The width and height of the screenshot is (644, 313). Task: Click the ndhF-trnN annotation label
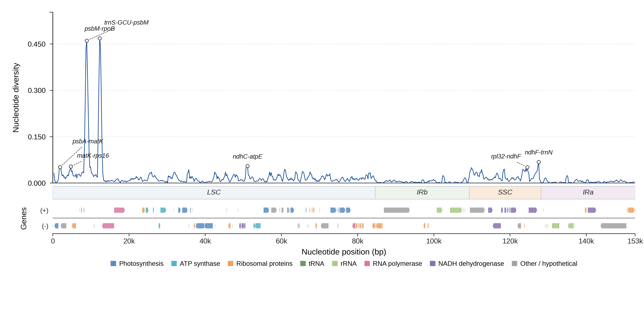point(539,152)
